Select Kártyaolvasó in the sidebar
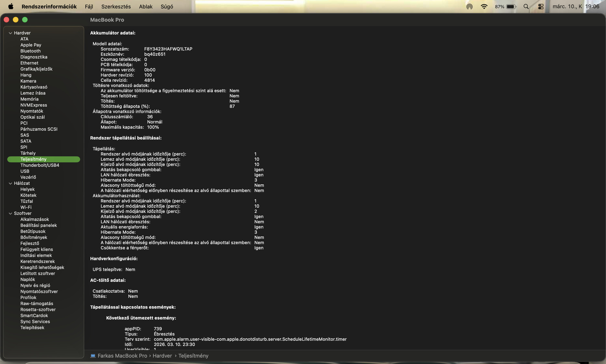606x364 pixels. pos(34,87)
